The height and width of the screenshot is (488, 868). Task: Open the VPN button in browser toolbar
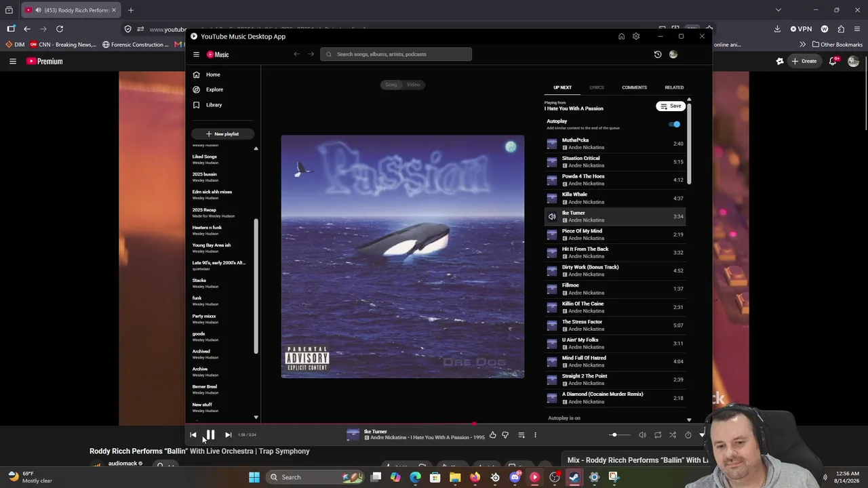[801, 29]
